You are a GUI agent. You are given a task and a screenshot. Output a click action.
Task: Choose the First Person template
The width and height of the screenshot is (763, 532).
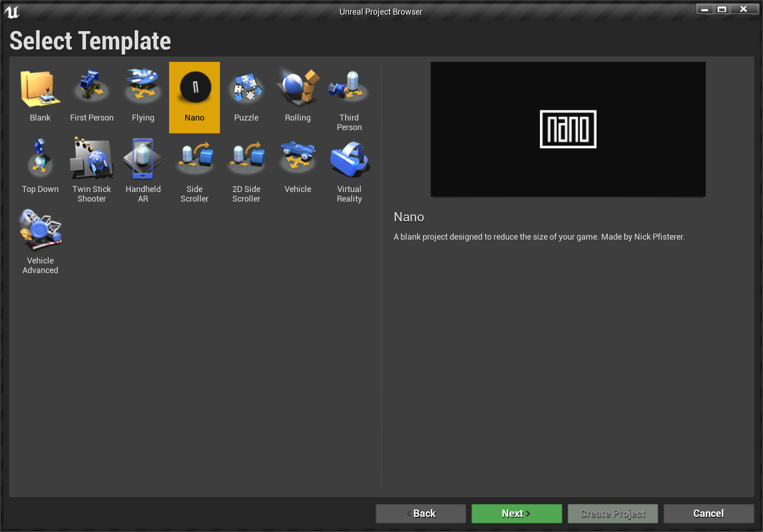click(x=92, y=98)
